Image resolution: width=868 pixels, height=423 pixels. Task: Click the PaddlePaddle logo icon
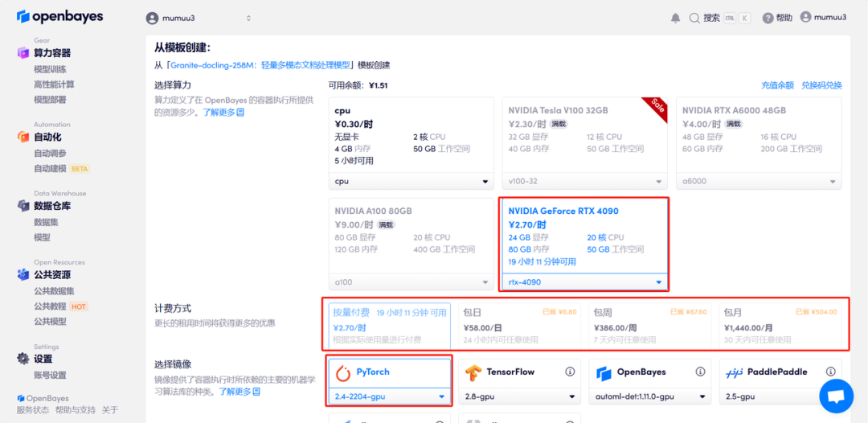734,372
